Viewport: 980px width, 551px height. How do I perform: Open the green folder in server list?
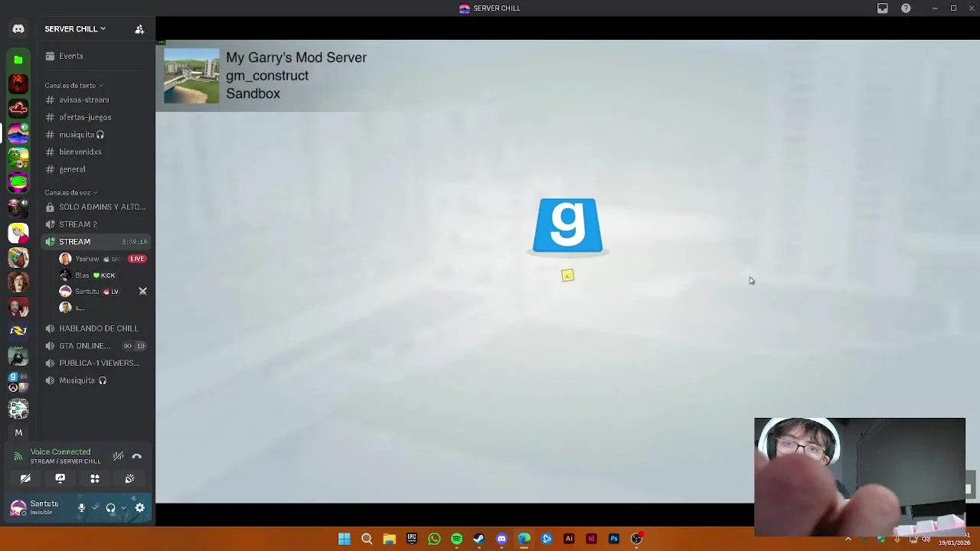coord(18,59)
